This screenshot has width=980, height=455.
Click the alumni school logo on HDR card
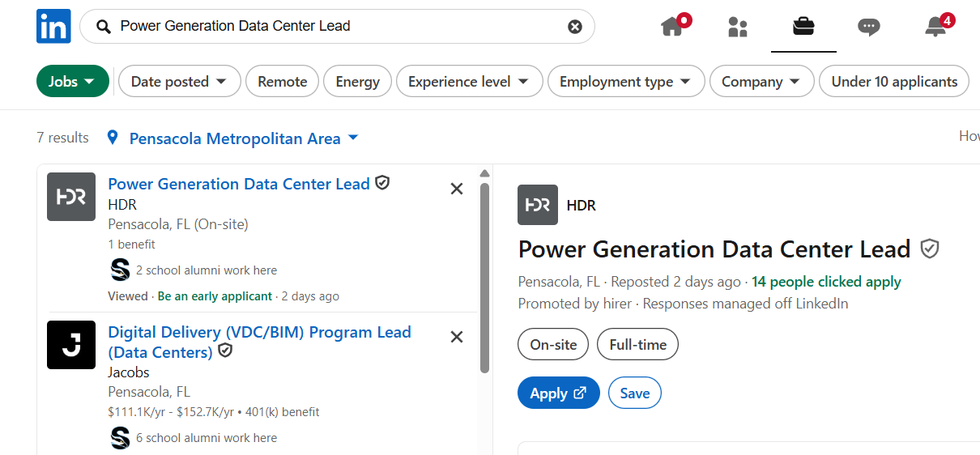(120, 270)
